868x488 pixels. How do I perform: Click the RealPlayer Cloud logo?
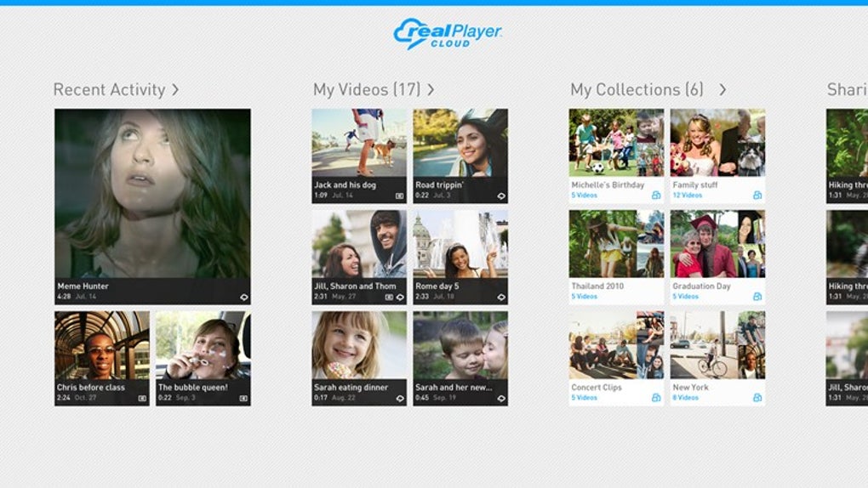click(448, 34)
